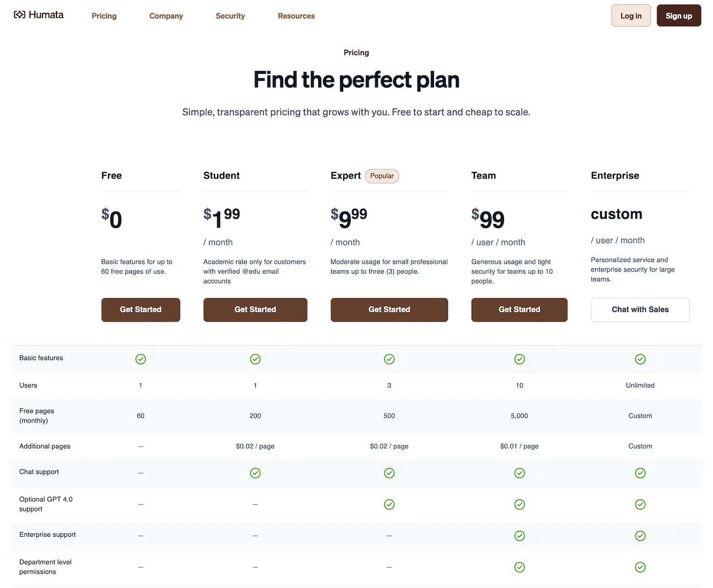Screen dimensions: 713x588
Task: Click Enterprise support checkmark in Team column
Action: [x=519, y=536]
